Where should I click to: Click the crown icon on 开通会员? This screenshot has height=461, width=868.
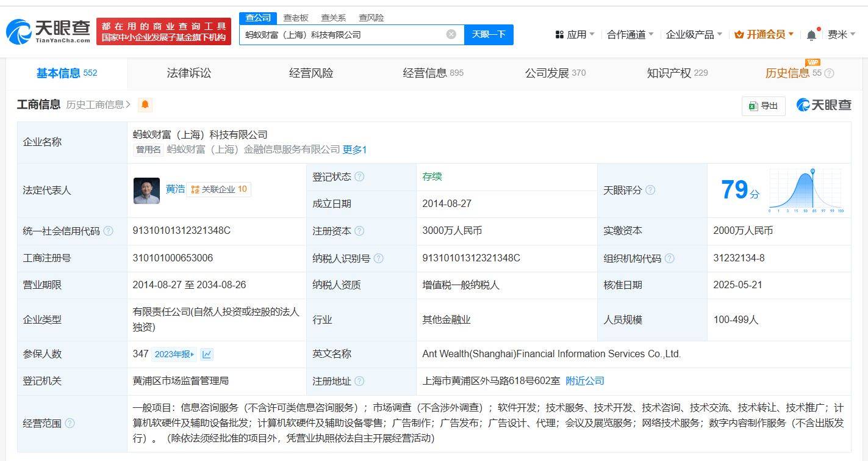click(x=739, y=35)
